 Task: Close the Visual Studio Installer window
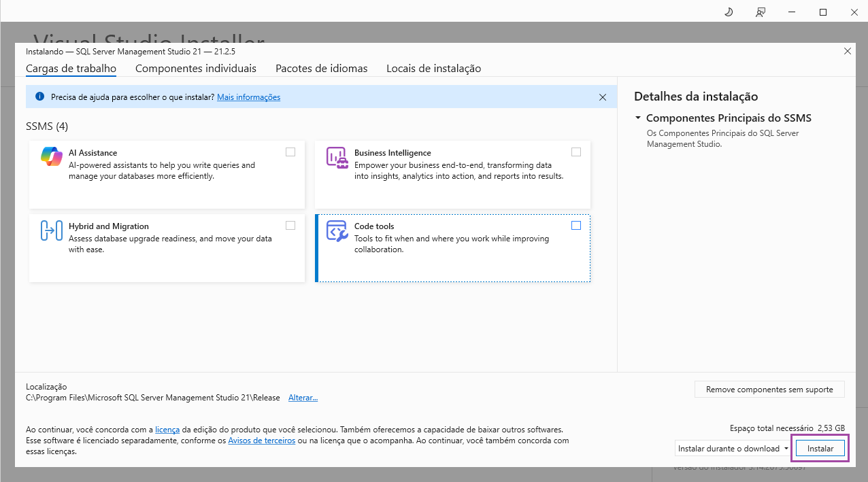point(854,12)
